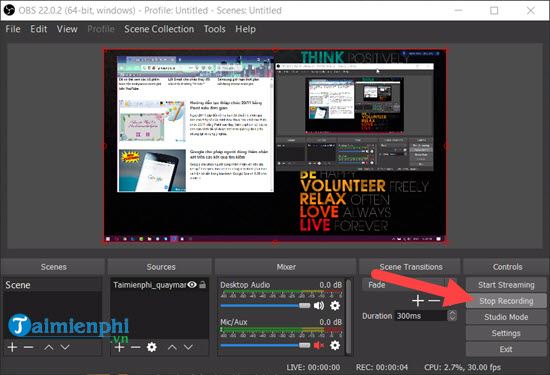Image resolution: width=550 pixels, height=375 pixels.
Task: Click Stop Recording in Controls
Action: point(506,301)
